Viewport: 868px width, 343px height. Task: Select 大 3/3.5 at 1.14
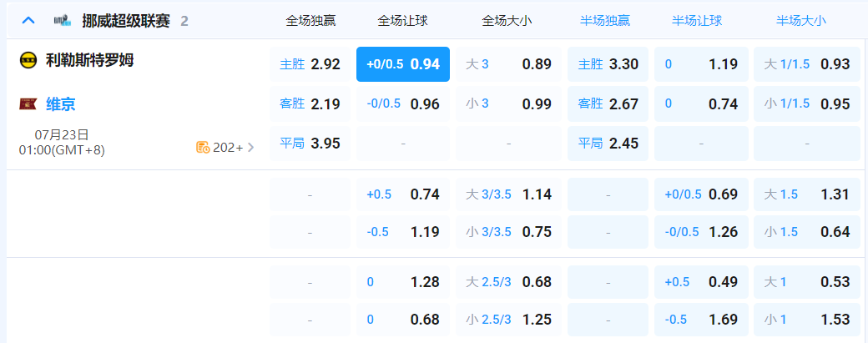(x=509, y=194)
